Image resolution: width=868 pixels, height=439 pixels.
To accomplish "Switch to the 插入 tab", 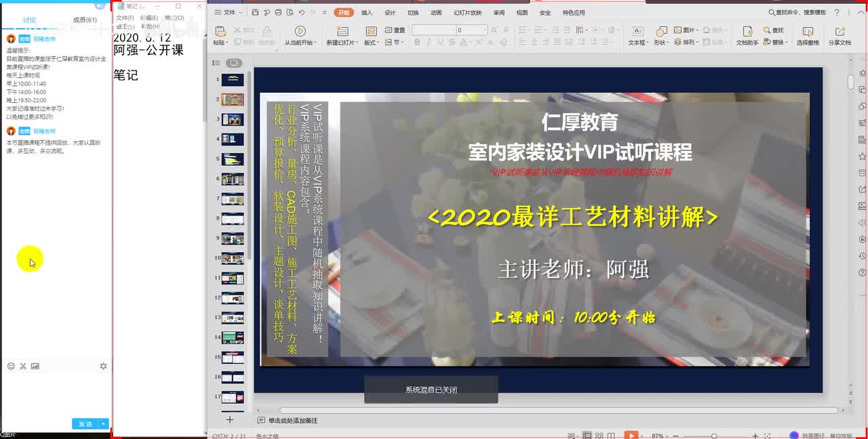I will pos(367,12).
